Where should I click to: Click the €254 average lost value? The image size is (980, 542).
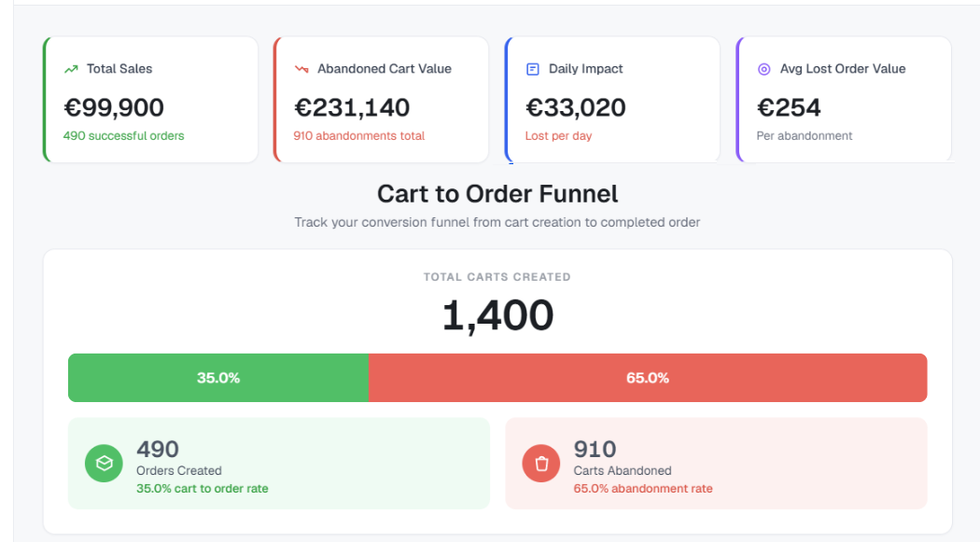pyautogui.click(x=789, y=107)
